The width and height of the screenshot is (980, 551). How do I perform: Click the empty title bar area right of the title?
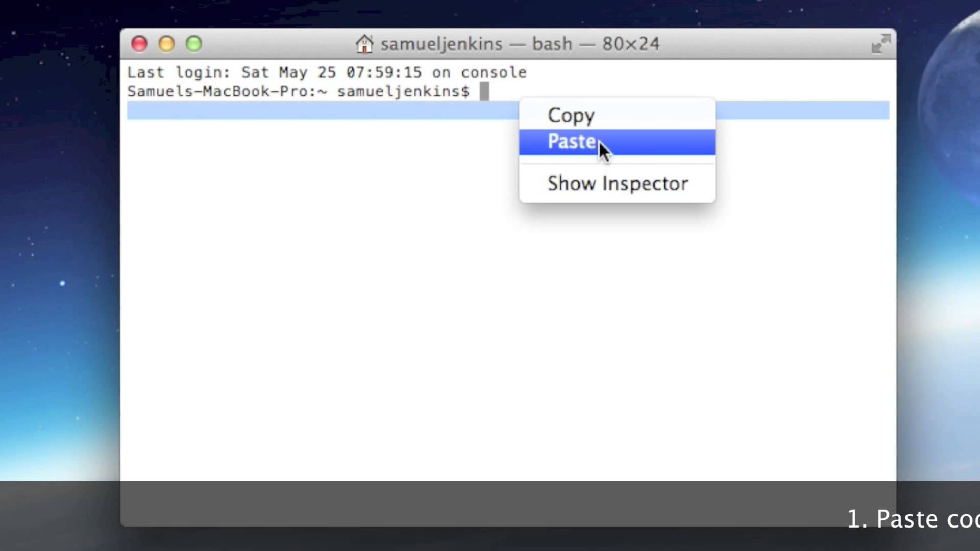[766, 44]
